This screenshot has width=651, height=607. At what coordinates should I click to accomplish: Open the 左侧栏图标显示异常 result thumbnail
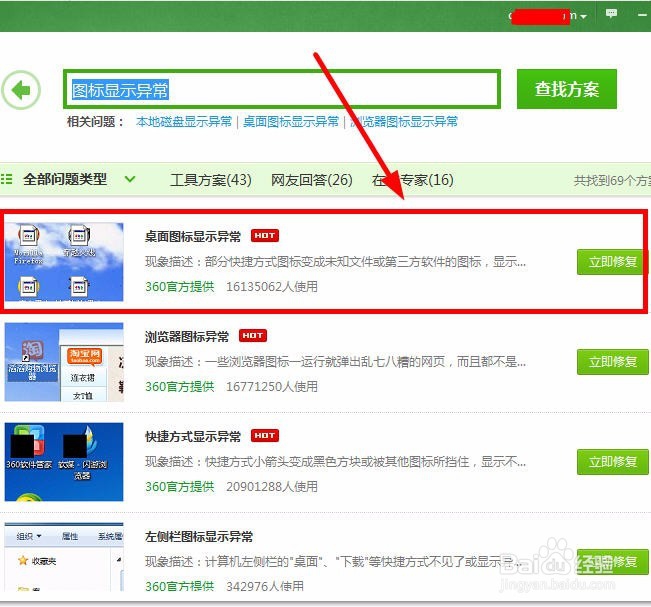[64, 557]
